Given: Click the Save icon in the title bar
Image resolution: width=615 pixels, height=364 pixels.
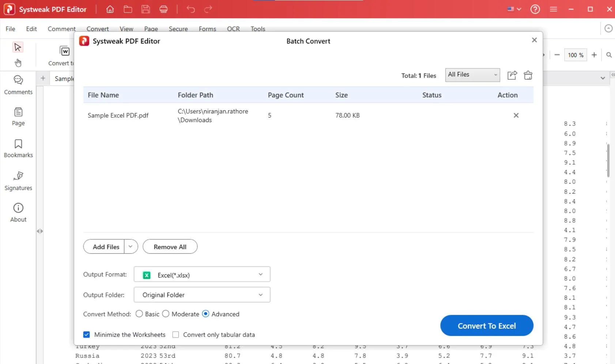Looking at the screenshot, I should (146, 9).
